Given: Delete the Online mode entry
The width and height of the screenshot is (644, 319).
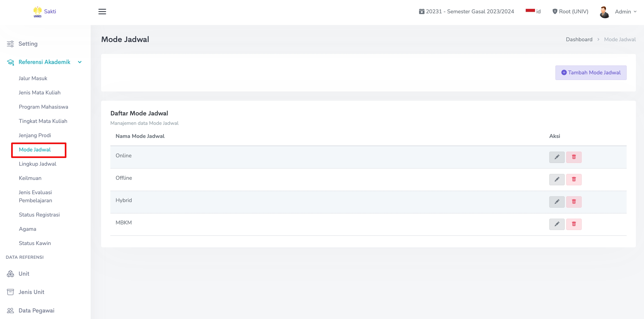Looking at the screenshot, I should click(574, 157).
